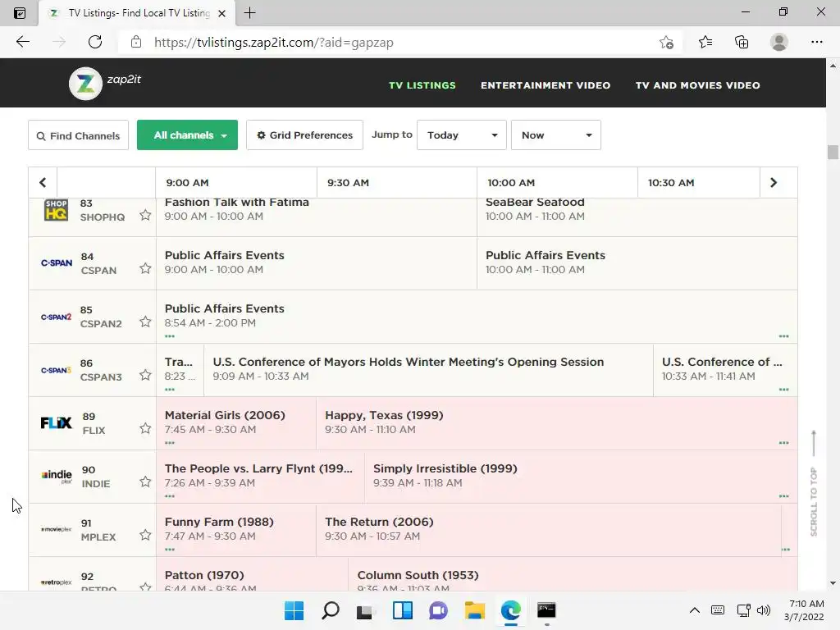Favorite the SHOPHQ channel star
Viewport: 840px width, 630px height.
coord(145,216)
